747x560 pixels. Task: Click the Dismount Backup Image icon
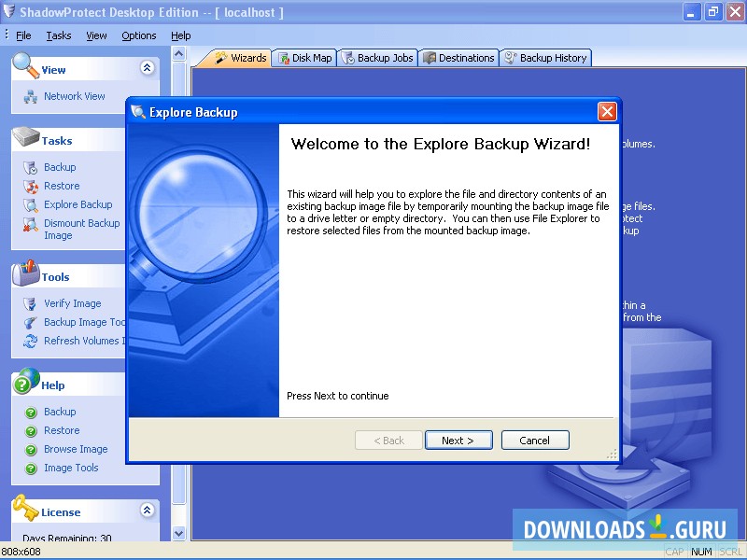pyautogui.click(x=31, y=224)
